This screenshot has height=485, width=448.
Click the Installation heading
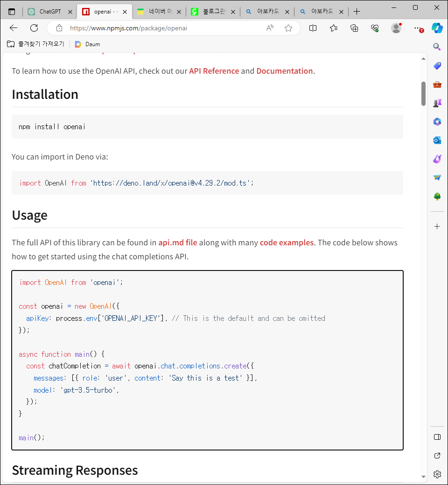[x=45, y=94]
